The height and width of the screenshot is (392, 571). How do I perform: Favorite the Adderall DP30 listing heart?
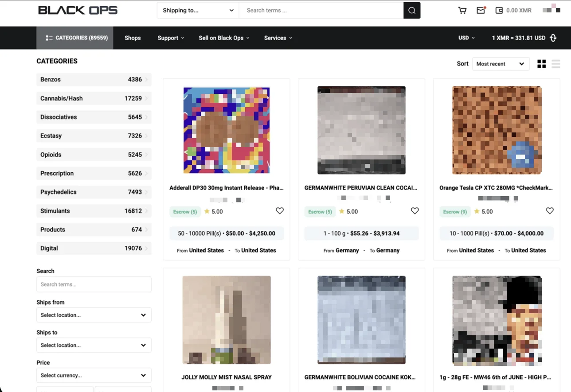click(280, 211)
